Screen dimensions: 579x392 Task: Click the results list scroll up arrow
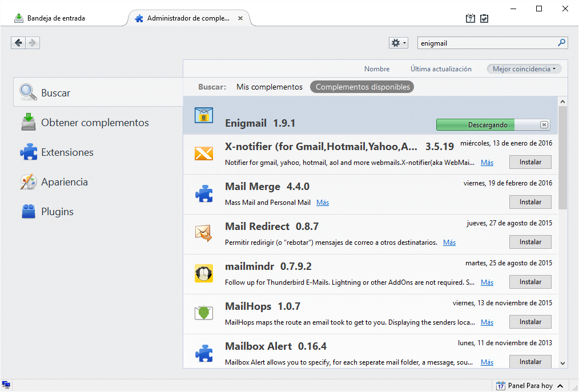(563, 102)
